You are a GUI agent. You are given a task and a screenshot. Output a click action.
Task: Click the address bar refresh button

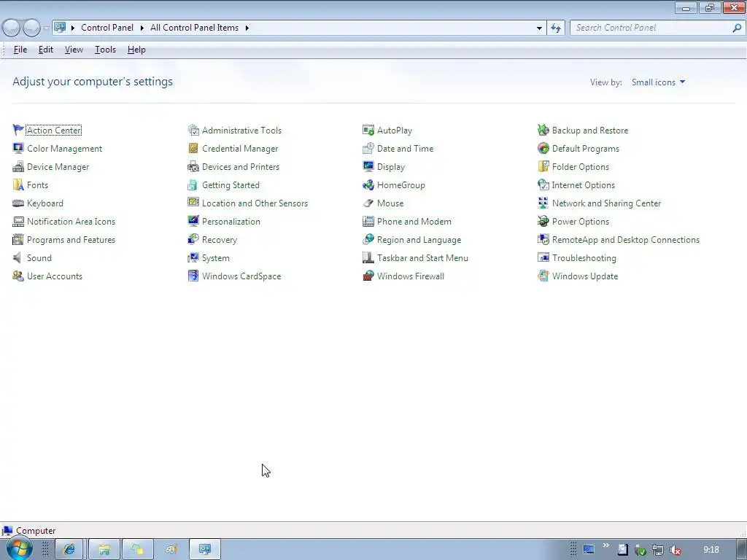[556, 28]
